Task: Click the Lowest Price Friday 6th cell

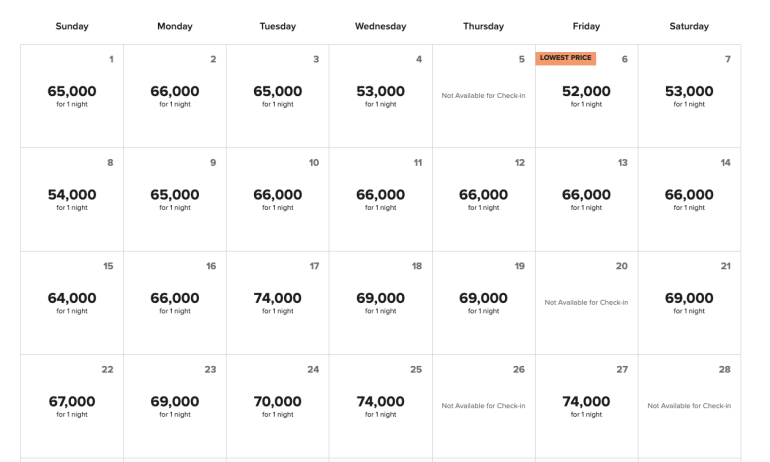Action: tap(586, 98)
